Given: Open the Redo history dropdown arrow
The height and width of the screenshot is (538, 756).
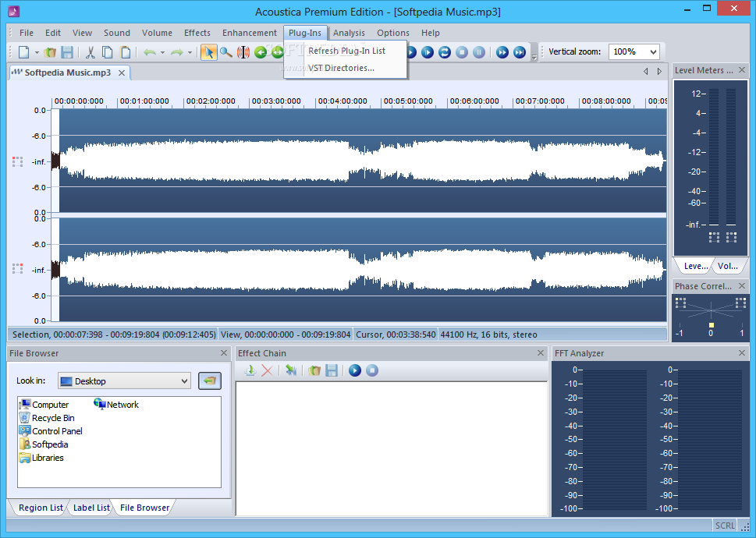Looking at the screenshot, I should point(190,52).
